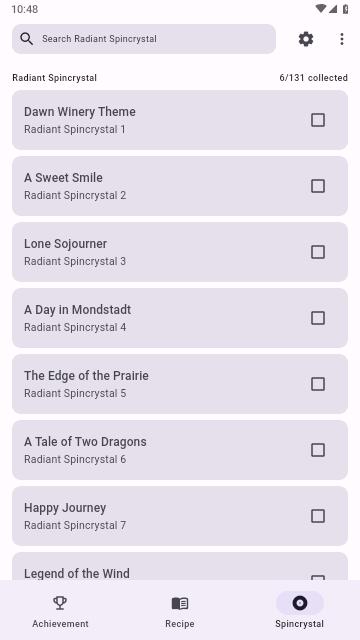Mark A Sweet Smile as collected

(318, 186)
